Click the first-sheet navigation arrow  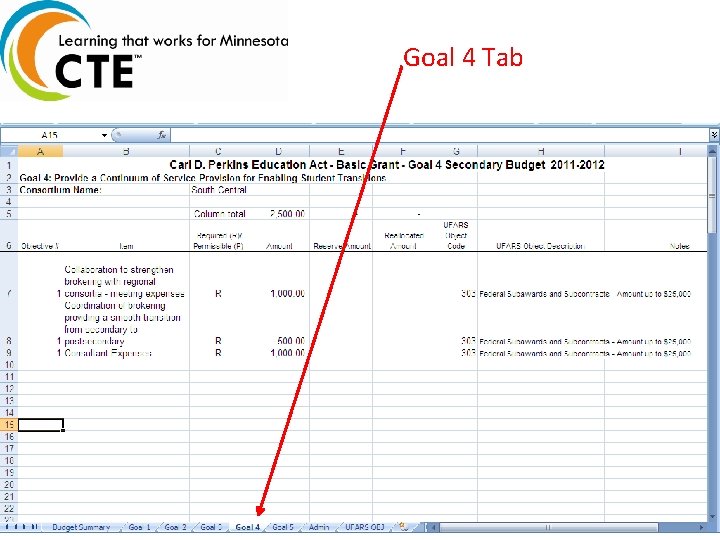tap(6, 527)
